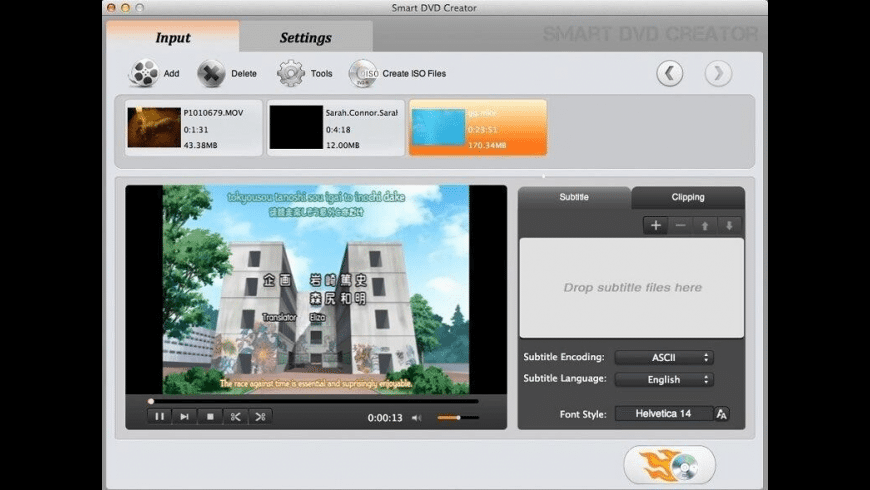Select the P1010679.MOV clip thumbnail
Screen dimensions: 870x490
(x=154, y=128)
